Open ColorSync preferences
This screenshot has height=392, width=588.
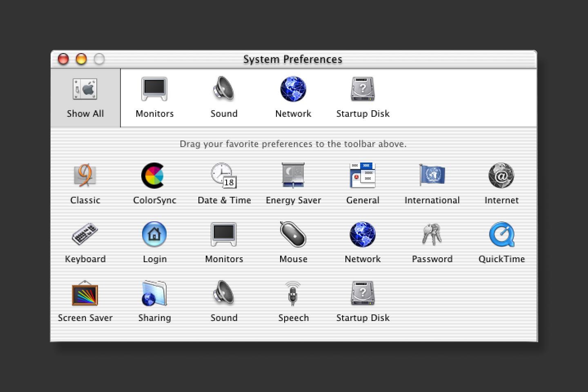[154, 176]
